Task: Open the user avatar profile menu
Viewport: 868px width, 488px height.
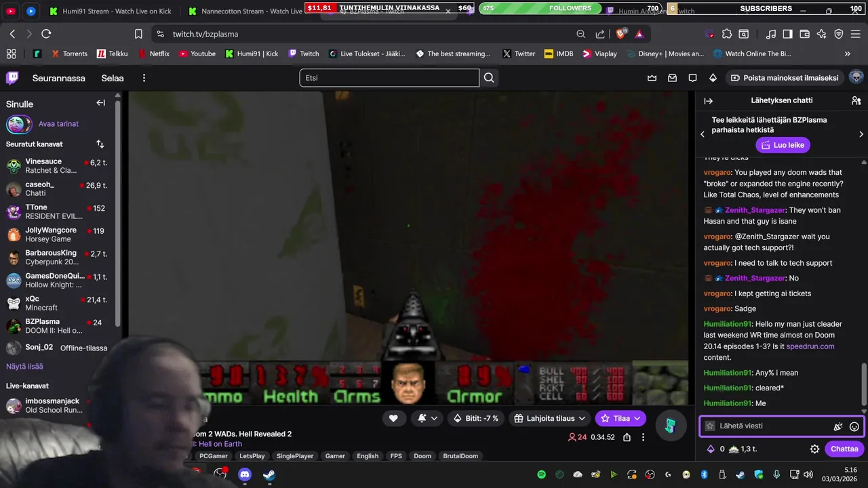Action: pos(856,77)
